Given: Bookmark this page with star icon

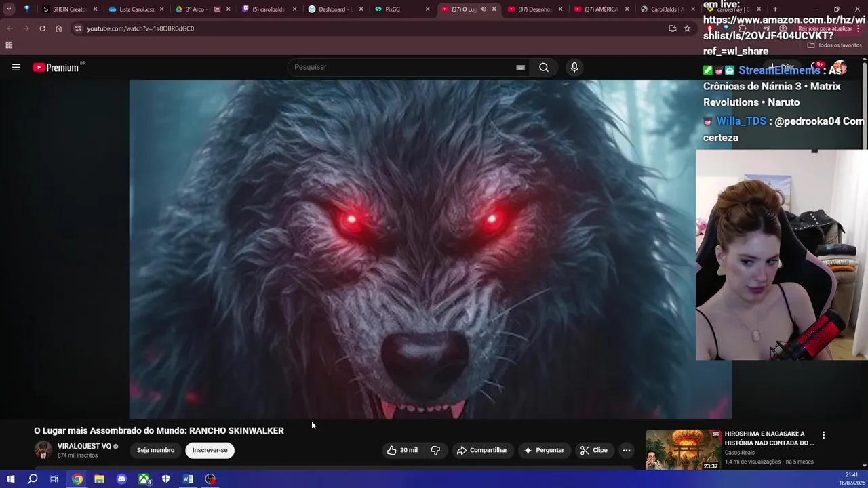Looking at the screenshot, I should click(x=687, y=28).
